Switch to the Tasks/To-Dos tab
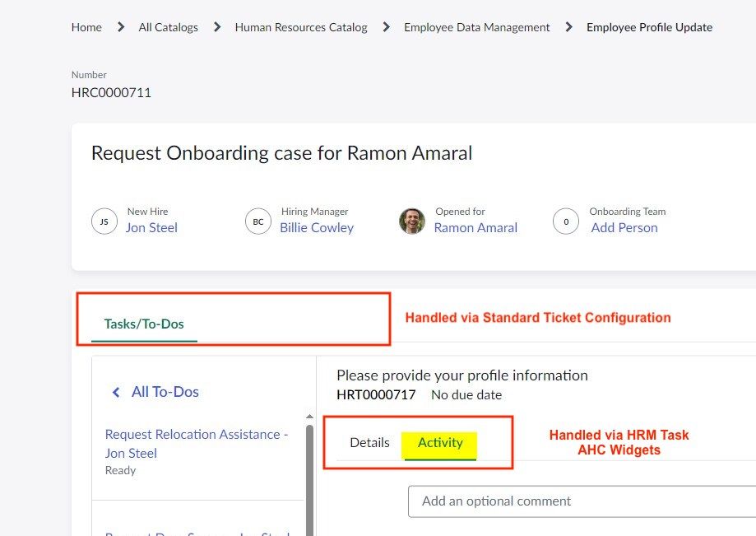The height and width of the screenshot is (536, 756). coord(144,324)
